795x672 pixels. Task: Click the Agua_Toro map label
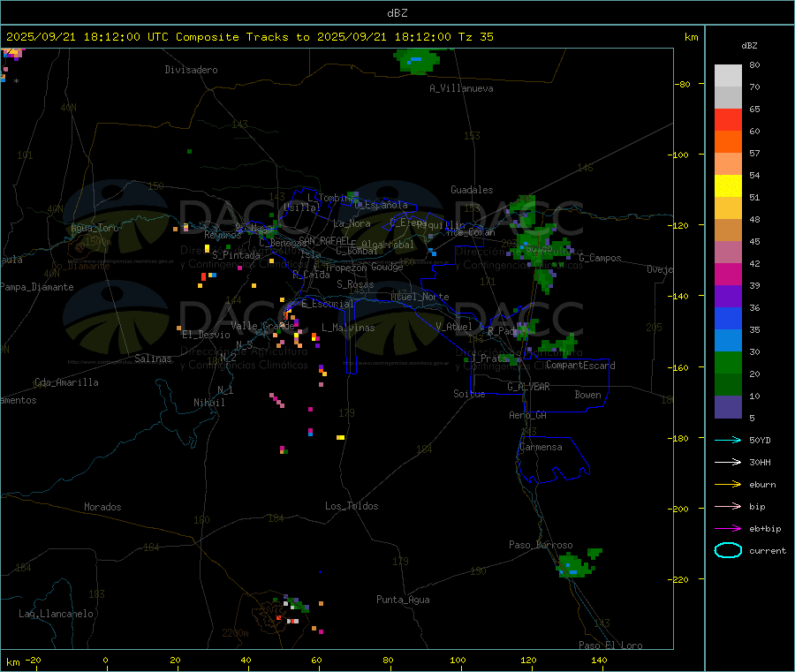(x=95, y=228)
